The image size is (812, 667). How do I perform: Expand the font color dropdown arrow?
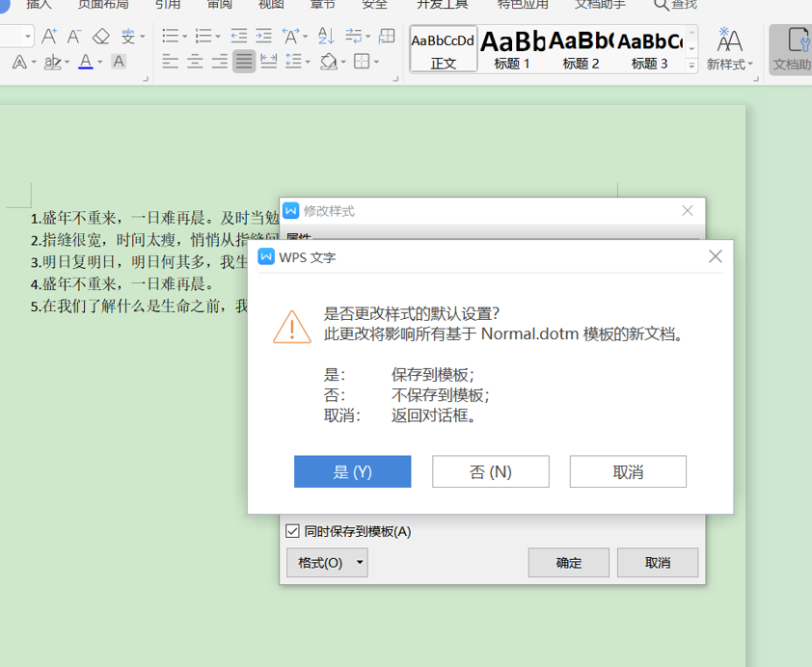[x=100, y=63]
